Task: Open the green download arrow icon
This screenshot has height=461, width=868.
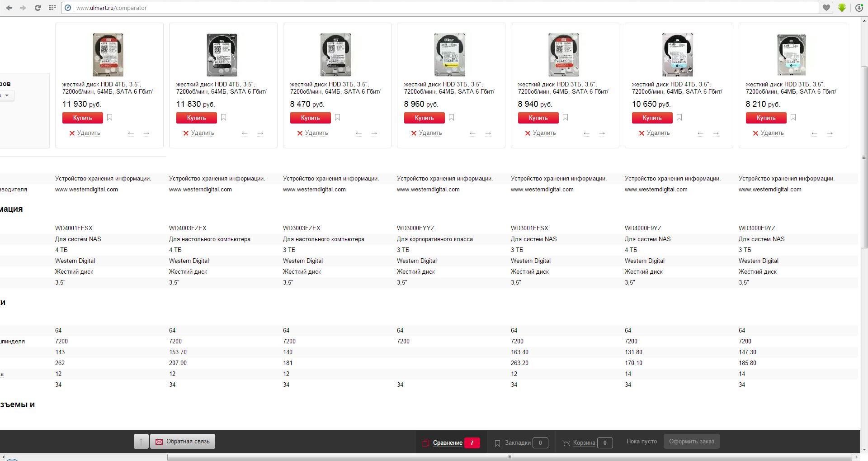Action: point(842,8)
